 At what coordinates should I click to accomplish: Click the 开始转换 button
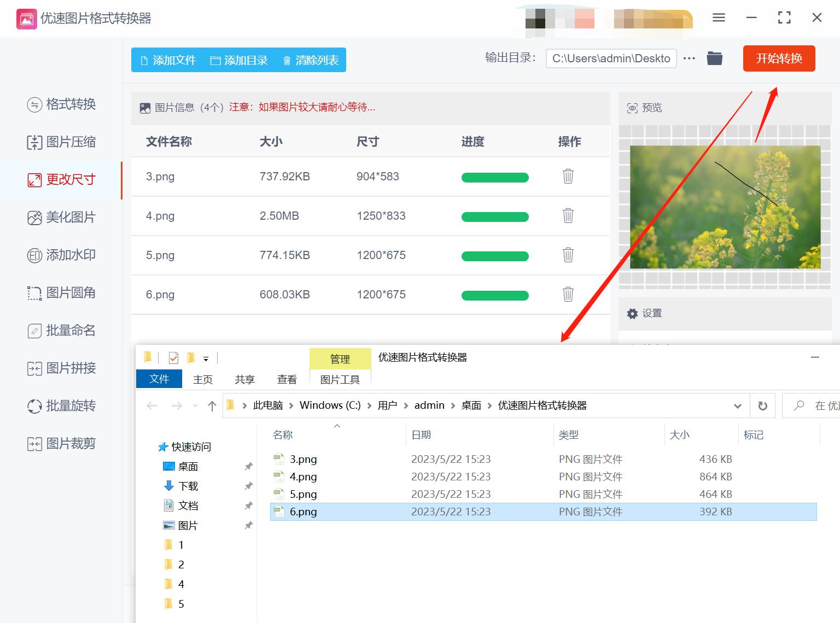coord(779,58)
